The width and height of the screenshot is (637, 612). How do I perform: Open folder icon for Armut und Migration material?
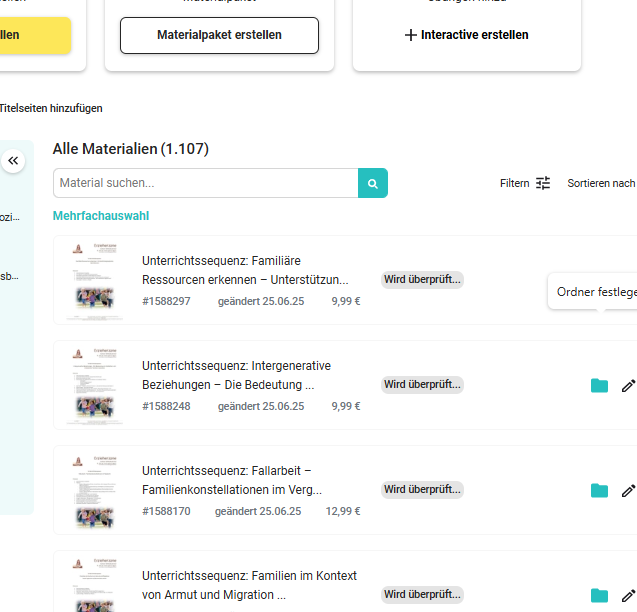[x=599, y=595]
